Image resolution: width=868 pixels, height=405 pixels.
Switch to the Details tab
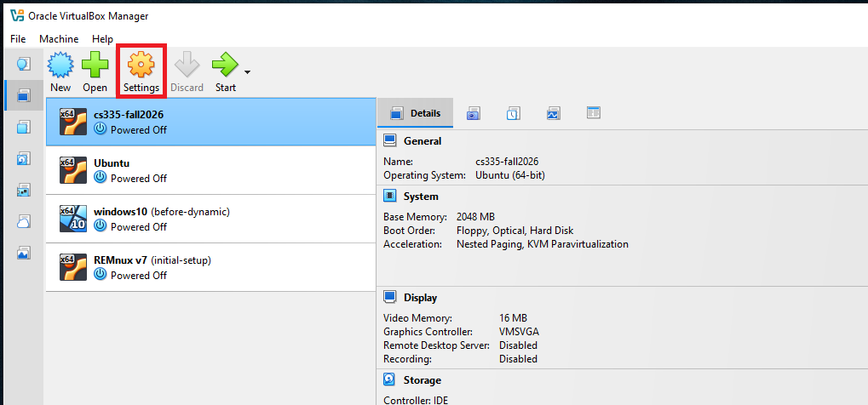point(415,113)
